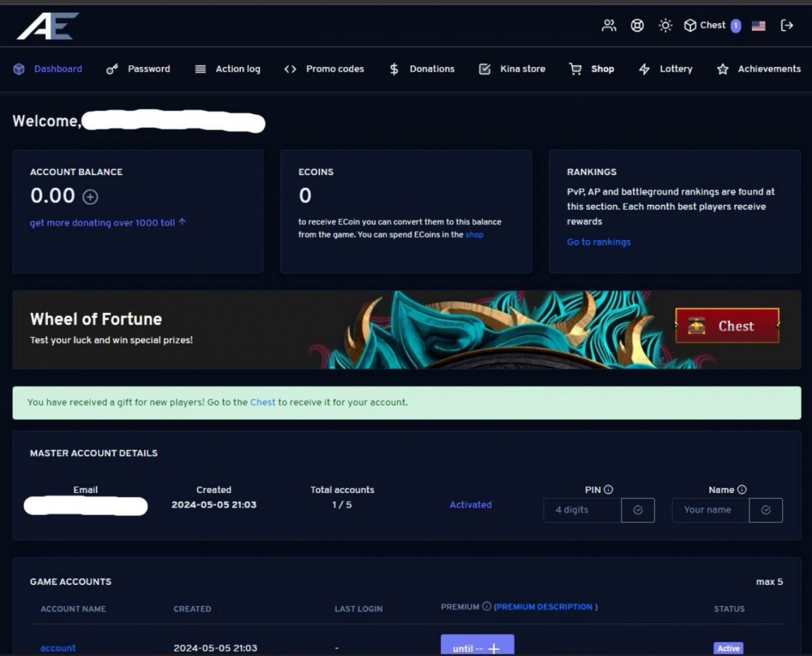
Task: Follow the Go to rankings link
Action: (x=598, y=242)
